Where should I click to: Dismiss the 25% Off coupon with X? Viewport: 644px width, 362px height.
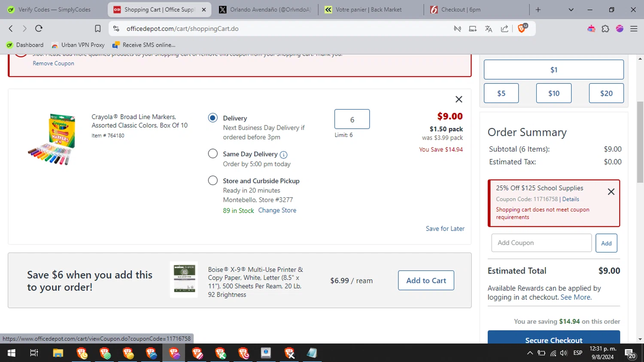point(611,192)
